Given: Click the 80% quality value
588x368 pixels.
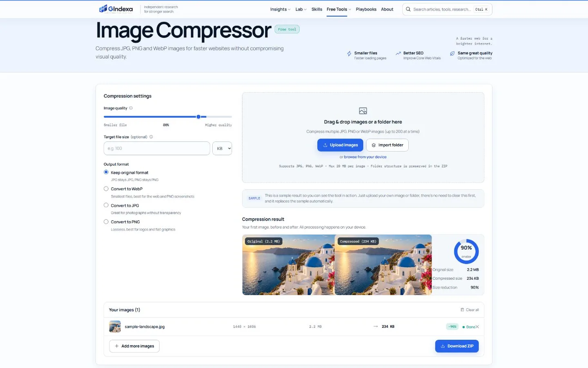Looking at the screenshot, I should click(x=166, y=125).
